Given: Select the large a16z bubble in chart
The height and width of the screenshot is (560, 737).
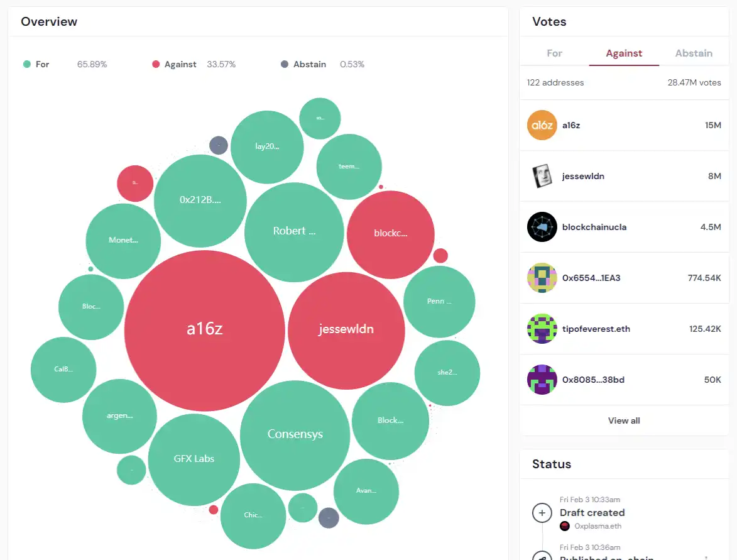Looking at the screenshot, I should pos(205,330).
